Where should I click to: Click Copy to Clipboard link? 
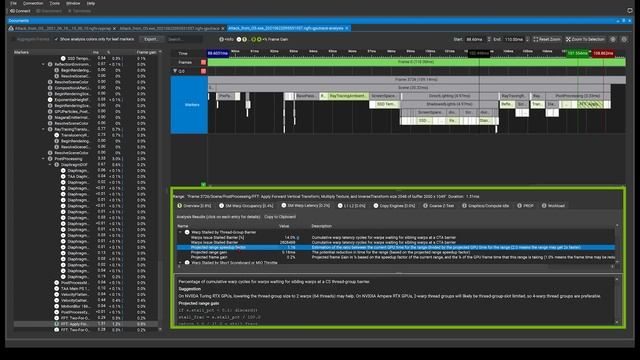pos(280,217)
